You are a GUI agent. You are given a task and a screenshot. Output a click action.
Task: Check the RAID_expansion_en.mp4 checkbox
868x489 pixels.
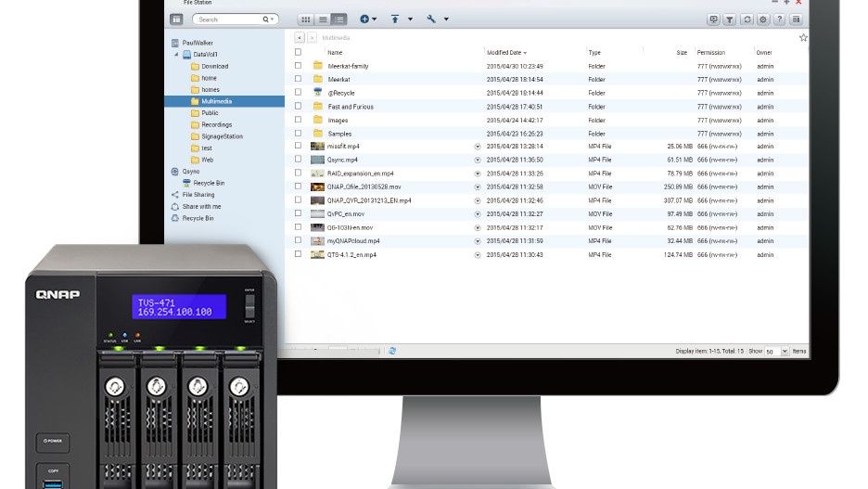click(x=298, y=173)
